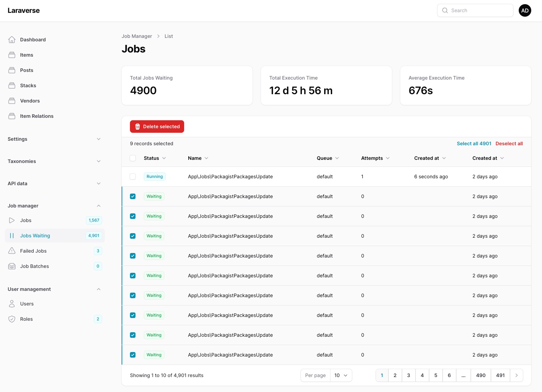542x392 pixels.
Task: Sort by Status column
Action: [155, 158]
